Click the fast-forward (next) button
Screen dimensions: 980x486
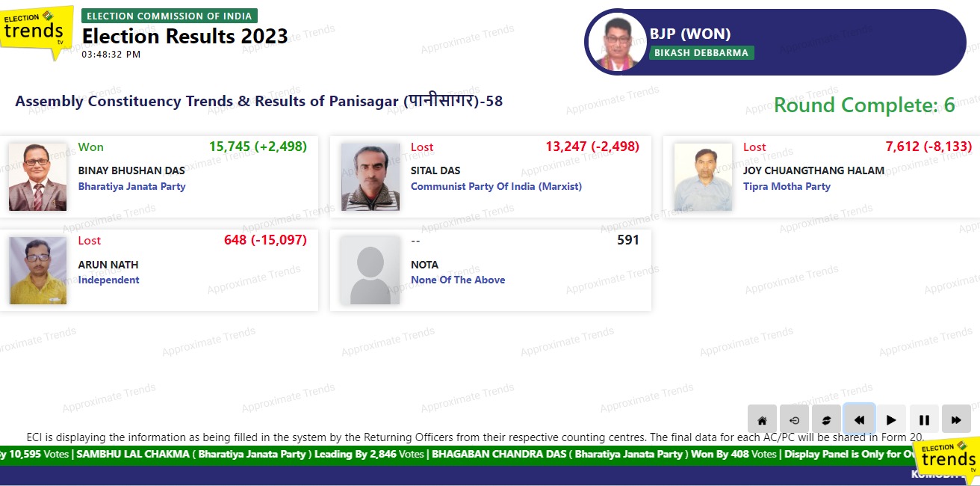pyautogui.click(x=956, y=419)
